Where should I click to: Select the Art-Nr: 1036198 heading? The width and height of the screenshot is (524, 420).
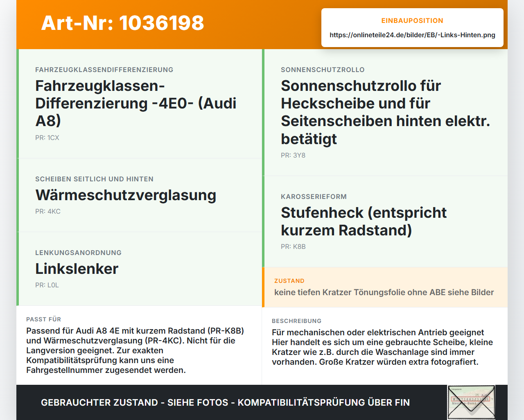point(122,23)
